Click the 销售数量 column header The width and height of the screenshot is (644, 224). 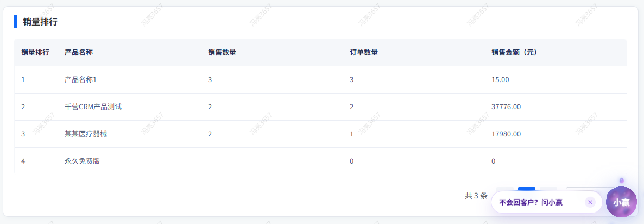click(222, 53)
